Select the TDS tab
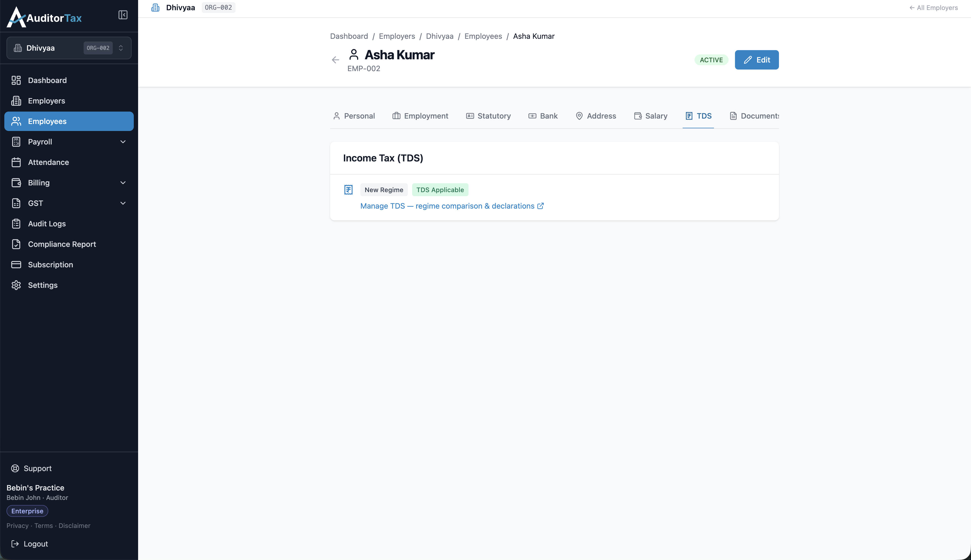Screen dimensions: 971x560 698,116
